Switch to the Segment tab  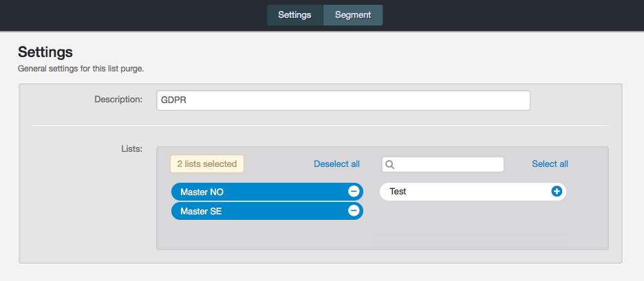pyautogui.click(x=353, y=14)
